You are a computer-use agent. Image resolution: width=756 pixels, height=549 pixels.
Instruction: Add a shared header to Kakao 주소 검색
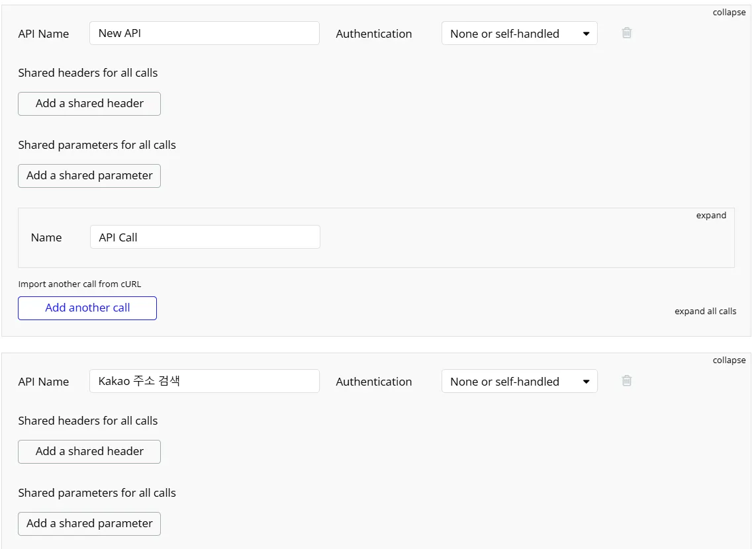[x=89, y=452]
